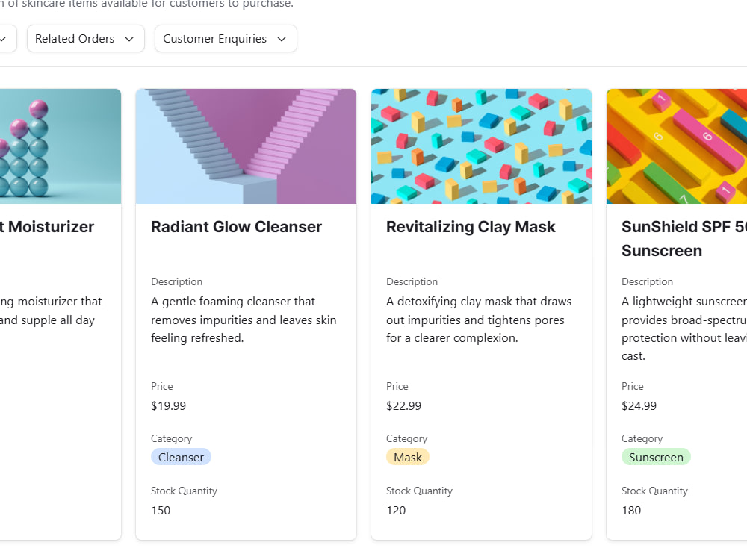Click the Customer Enquiries chevron arrow

click(x=282, y=39)
